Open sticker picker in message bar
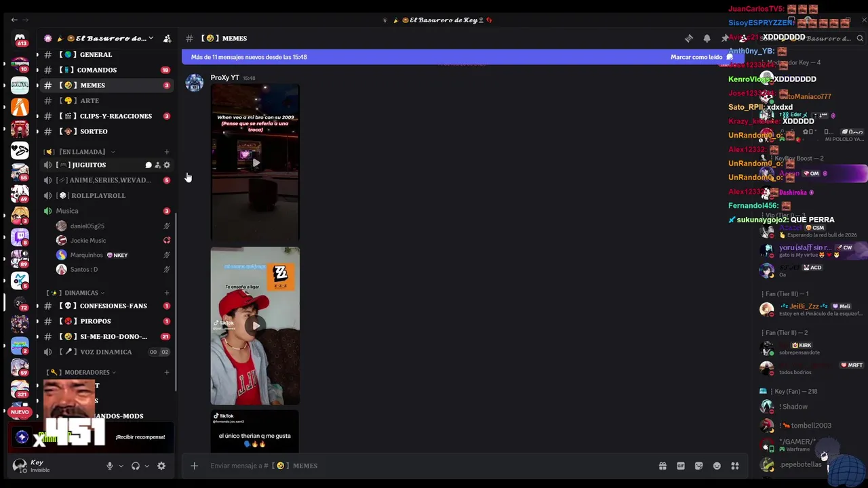 (699, 466)
